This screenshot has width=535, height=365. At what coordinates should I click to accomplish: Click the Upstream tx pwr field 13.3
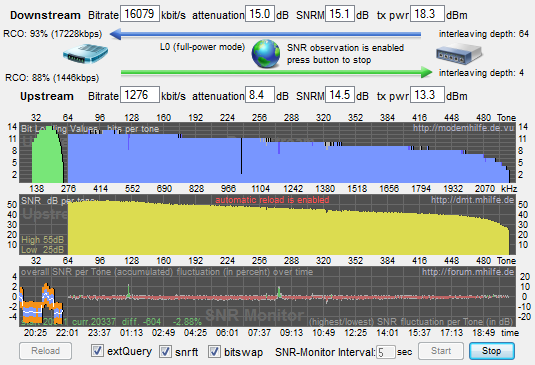coord(427,94)
